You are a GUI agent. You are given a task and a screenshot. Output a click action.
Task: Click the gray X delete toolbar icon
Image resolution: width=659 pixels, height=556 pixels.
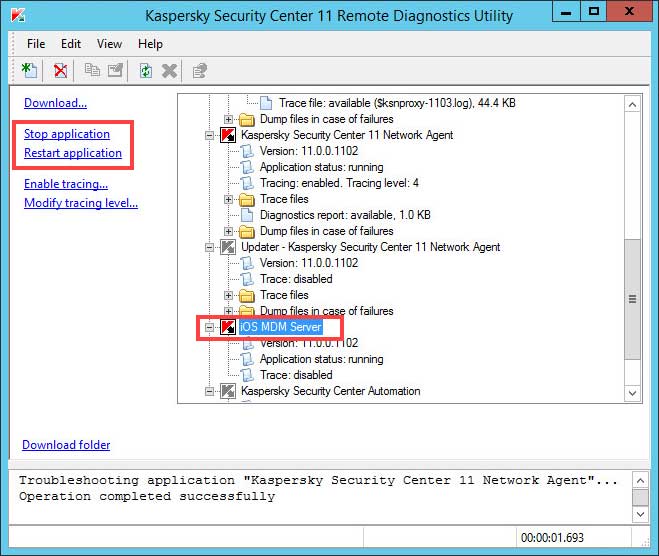(169, 70)
